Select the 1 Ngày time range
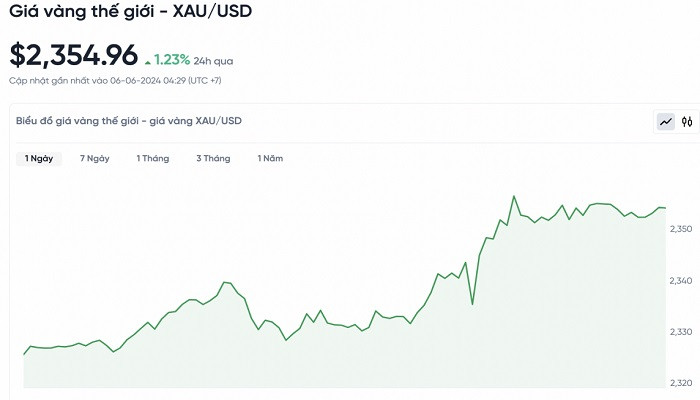The width and height of the screenshot is (700, 400). (40, 158)
